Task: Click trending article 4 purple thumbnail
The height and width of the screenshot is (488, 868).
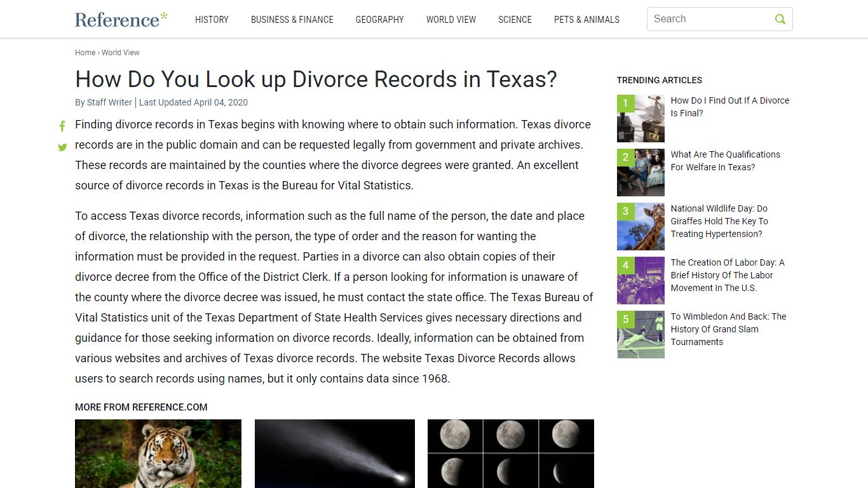Action: coord(641,280)
